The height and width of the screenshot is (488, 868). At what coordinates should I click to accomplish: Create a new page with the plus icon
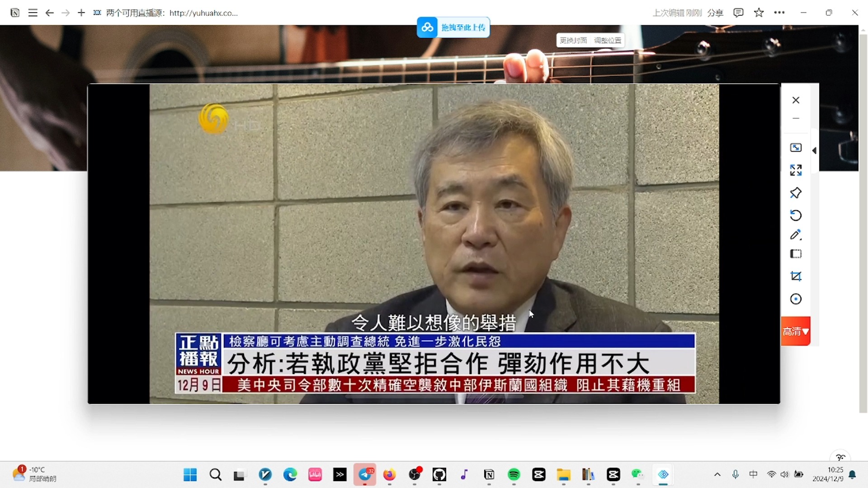81,13
